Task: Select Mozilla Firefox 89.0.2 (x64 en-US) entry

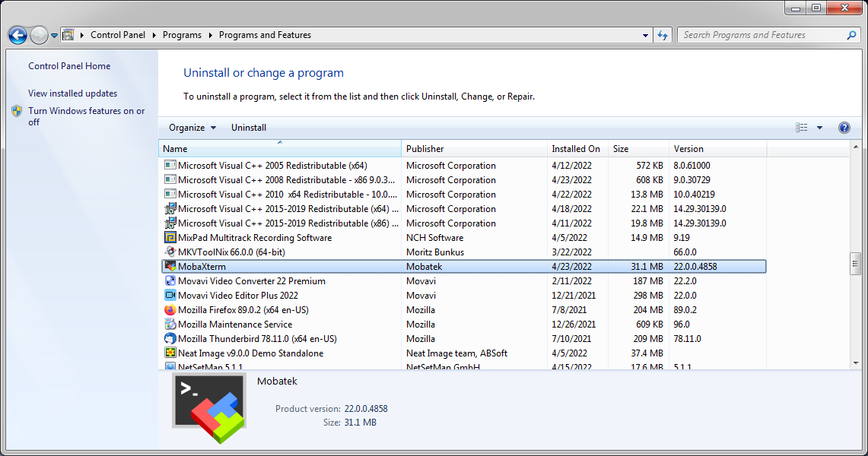Action: [x=243, y=309]
